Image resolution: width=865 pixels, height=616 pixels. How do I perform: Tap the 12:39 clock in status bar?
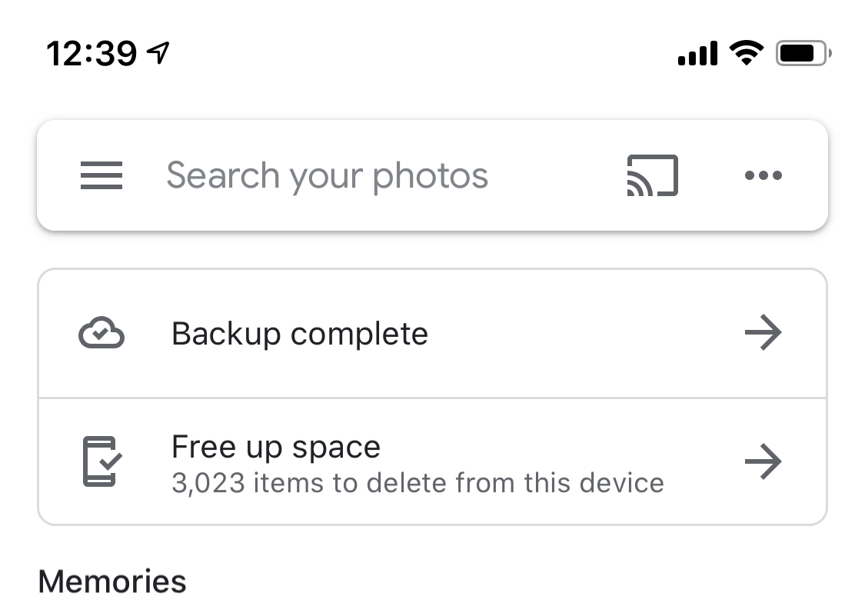tap(91, 54)
